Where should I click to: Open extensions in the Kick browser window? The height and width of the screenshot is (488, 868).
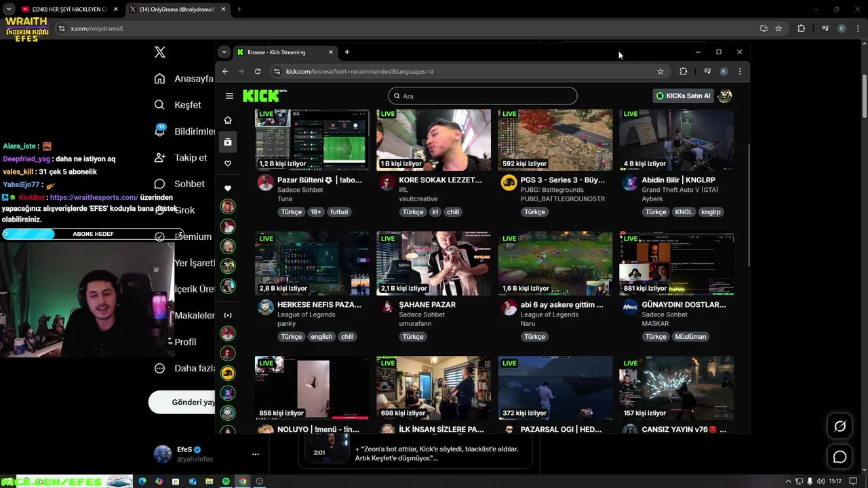pyautogui.click(x=683, y=71)
